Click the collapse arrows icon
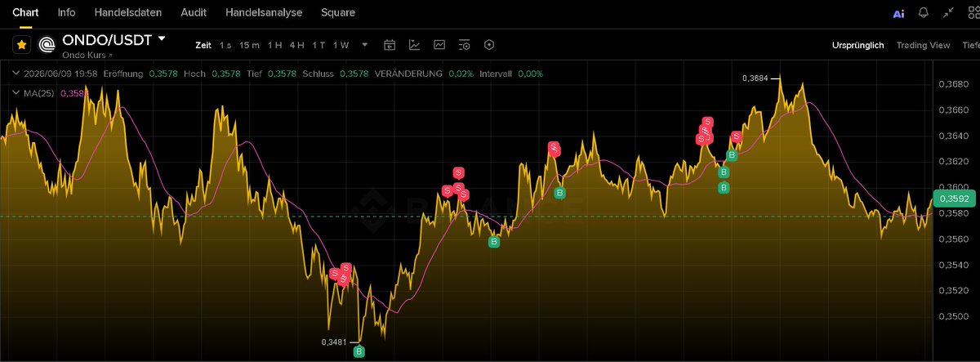Image resolution: width=980 pixels, height=362 pixels. 948,13
